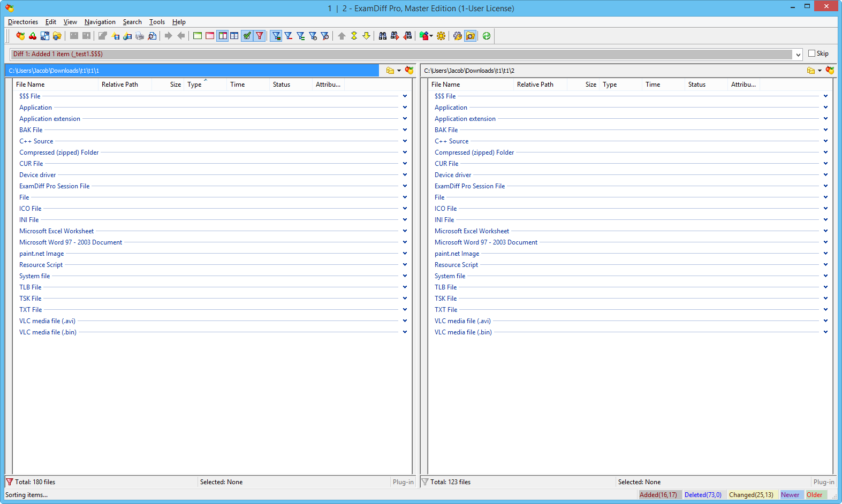Toggle the highlighted folder view toolbar button
This screenshot has width=842, height=504.
pyautogui.click(x=471, y=36)
